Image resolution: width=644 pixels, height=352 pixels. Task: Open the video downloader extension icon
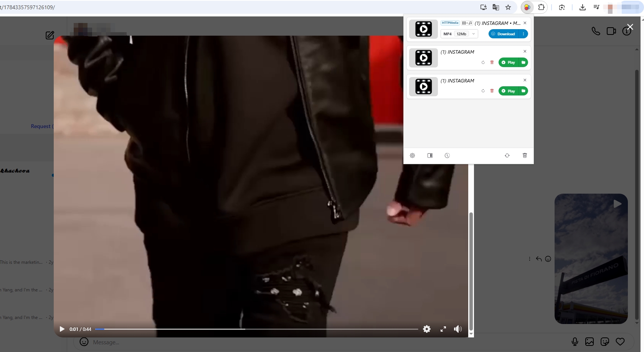click(x=527, y=7)
